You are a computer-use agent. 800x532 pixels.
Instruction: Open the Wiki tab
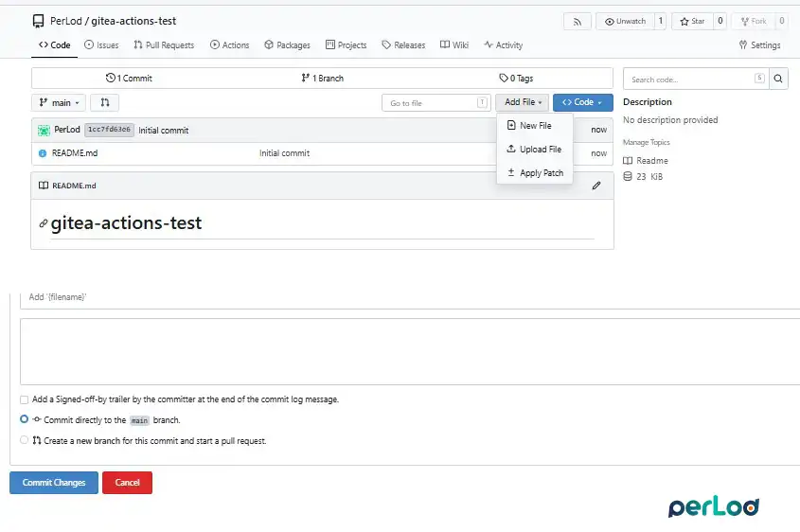(x=454, y=44)
